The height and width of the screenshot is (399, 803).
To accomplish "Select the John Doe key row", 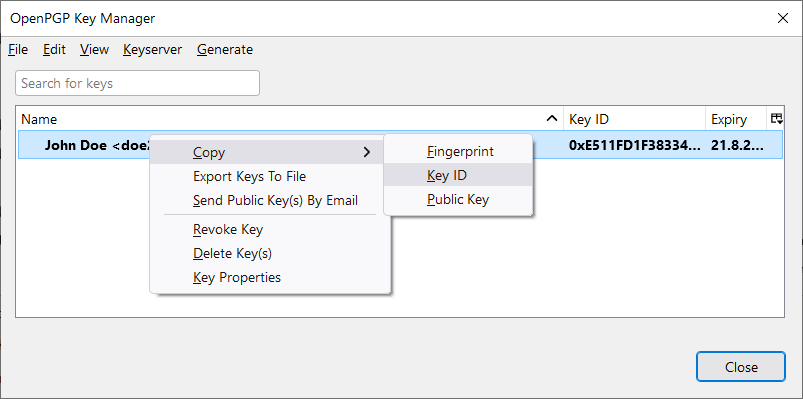I will pyautogui.click(x=400, y=145).
